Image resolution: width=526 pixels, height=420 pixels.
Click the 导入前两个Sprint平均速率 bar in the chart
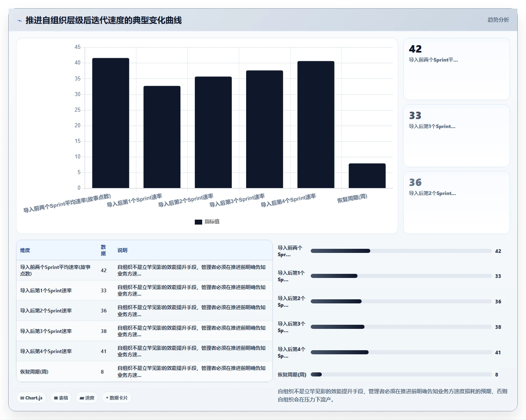point(111,123)
